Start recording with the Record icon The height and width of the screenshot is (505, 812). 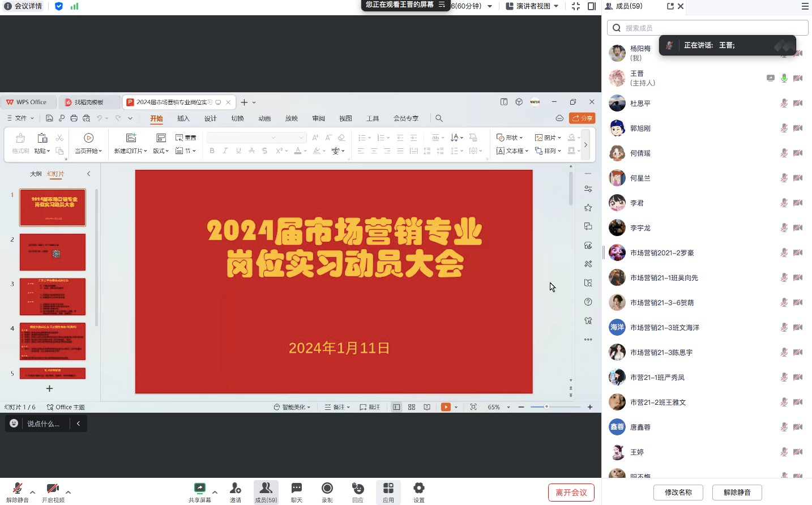[327, 489]
